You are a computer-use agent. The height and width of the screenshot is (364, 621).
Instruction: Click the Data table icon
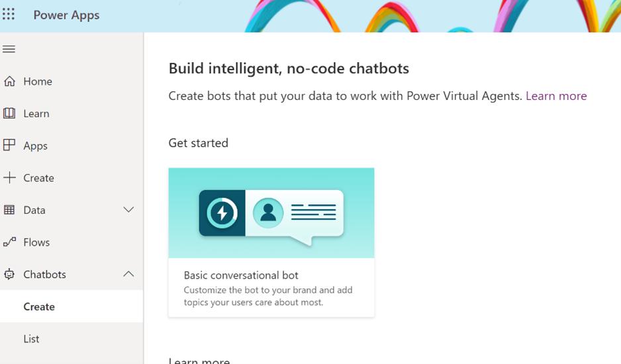(9, 210)
